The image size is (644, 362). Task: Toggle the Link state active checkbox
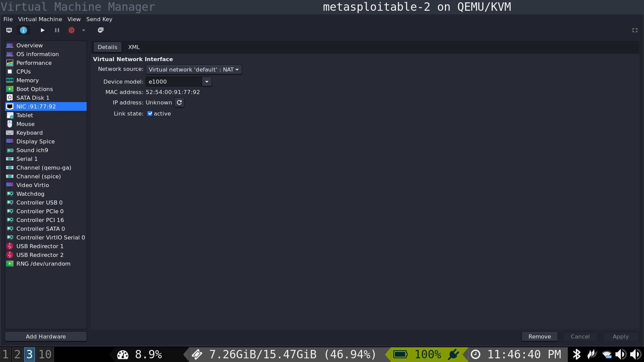coord(150,114)
